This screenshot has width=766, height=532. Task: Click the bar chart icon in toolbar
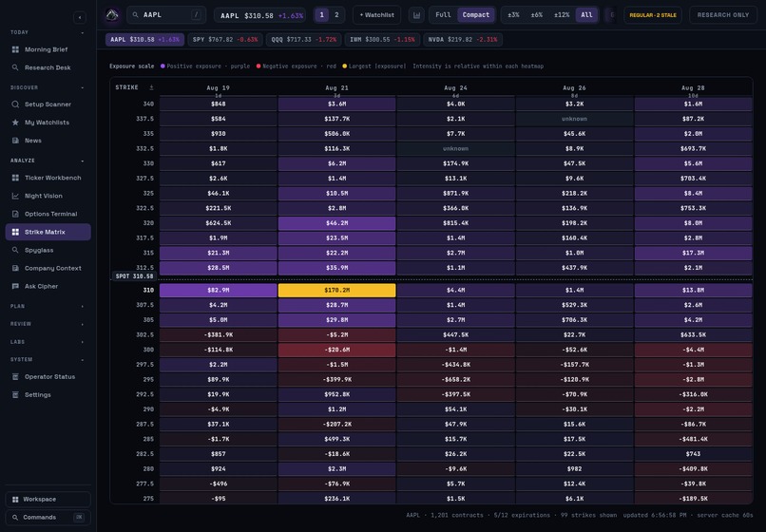416,15
